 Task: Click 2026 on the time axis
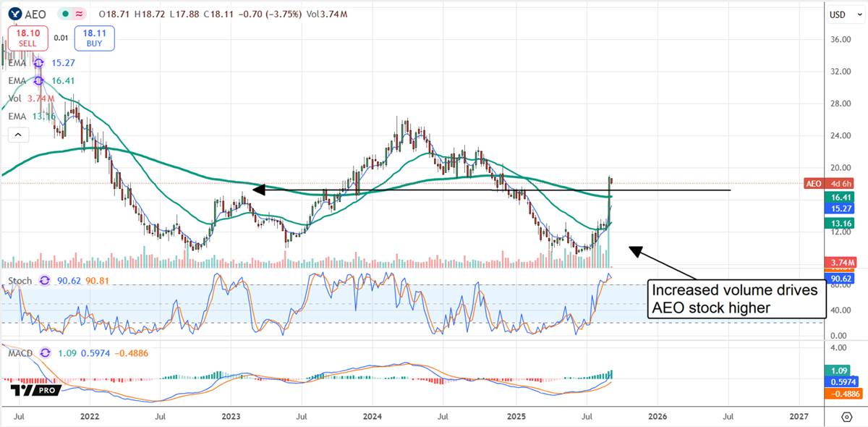coord(657,418)
